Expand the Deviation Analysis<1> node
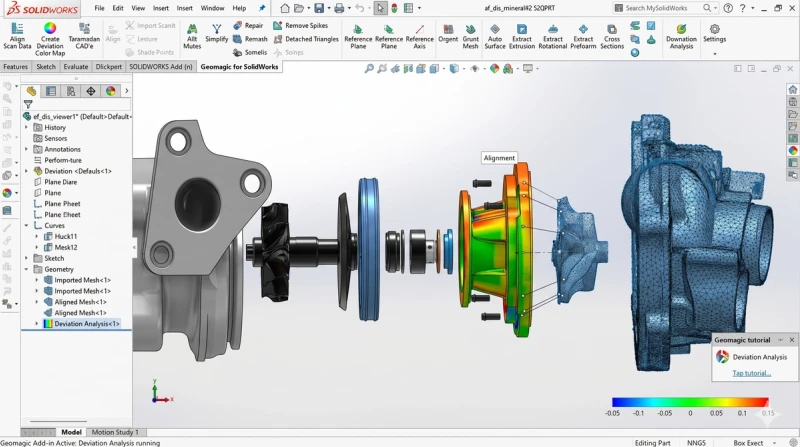 [x=37, y=324]
